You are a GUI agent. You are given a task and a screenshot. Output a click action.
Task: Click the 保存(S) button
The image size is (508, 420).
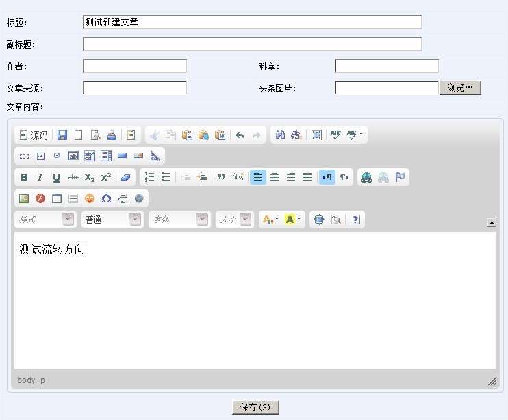point(255,408)
